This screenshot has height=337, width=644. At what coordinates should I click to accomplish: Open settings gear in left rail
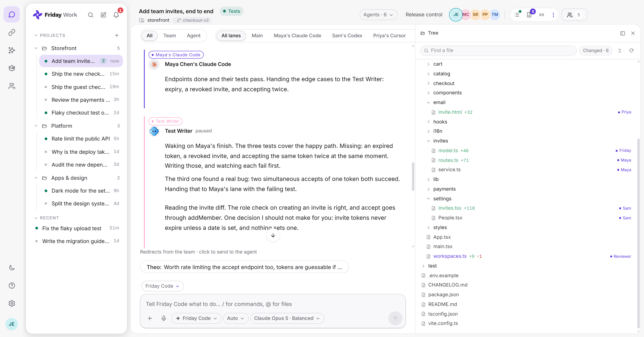coord(12,303)
